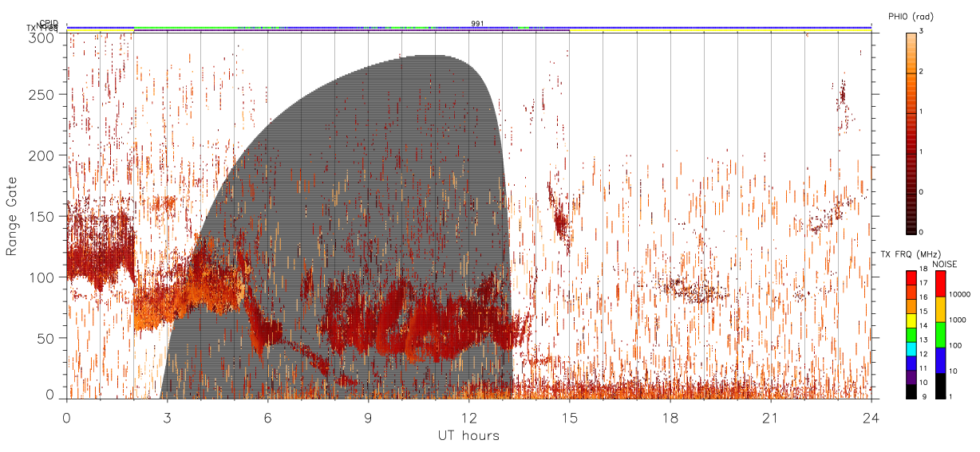980x452 pixels.
Task: Click tick label 250 on Range Gate axis
Action: [x=43, y=95]
